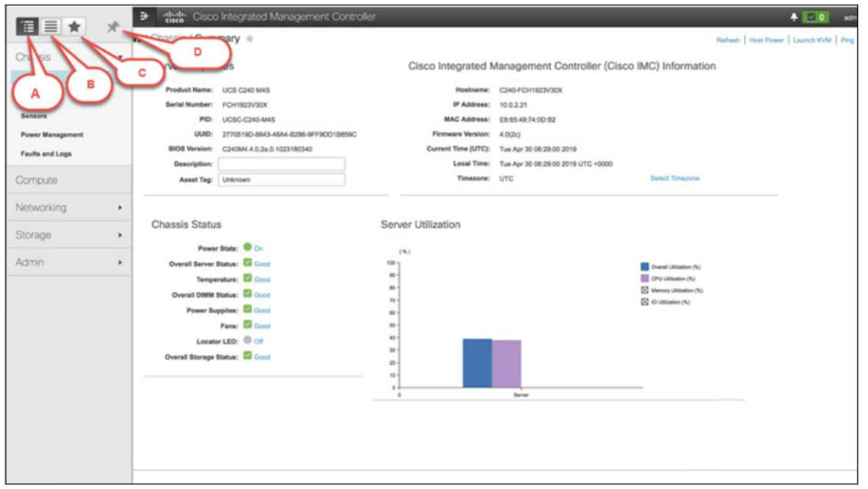Toggle the Locator LED Off indicator
Image resolution: width=868 pixels, height=489 pixels.
pos(247,341)
